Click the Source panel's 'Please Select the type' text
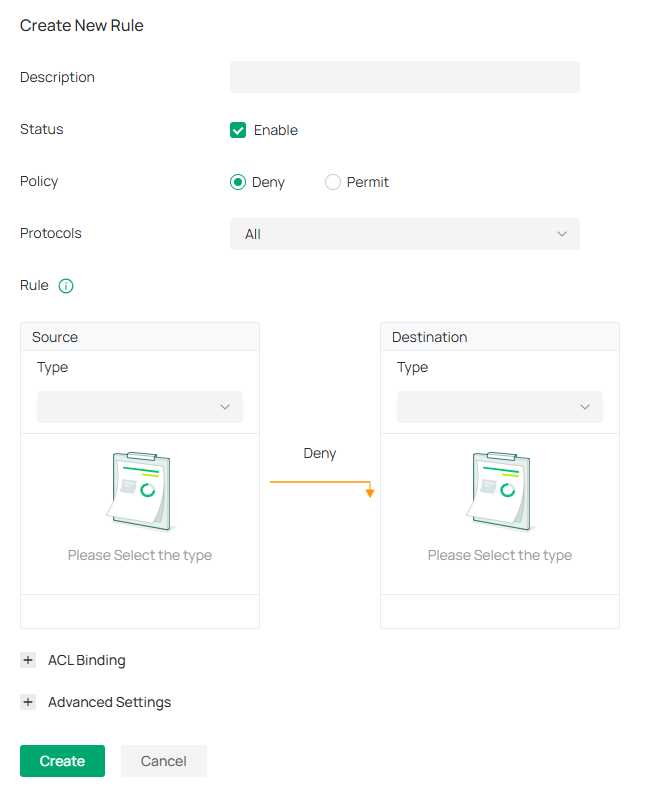 click(x=140, y=555)
